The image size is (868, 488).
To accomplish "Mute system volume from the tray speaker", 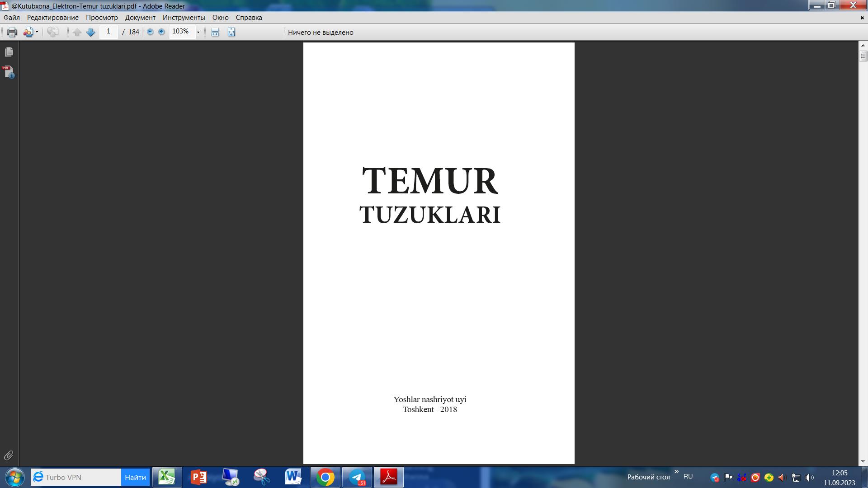I will 809,477.
